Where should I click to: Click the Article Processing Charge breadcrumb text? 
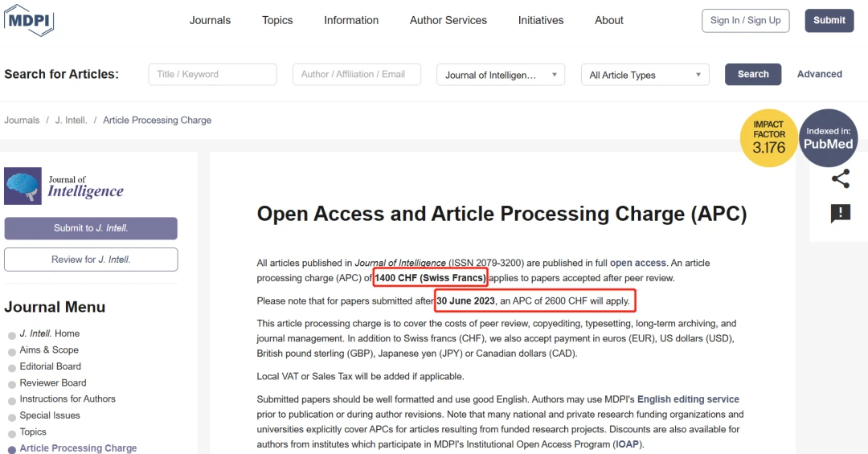158,121
